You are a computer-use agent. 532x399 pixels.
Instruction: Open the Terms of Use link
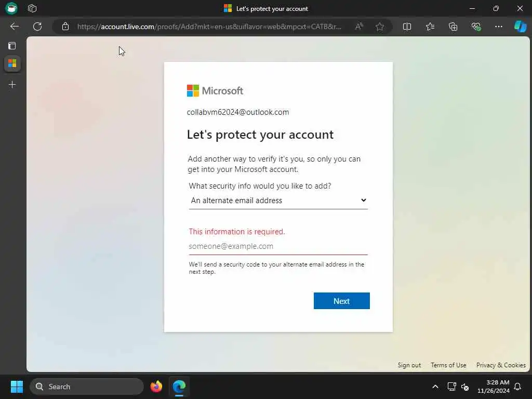(448, 365)
